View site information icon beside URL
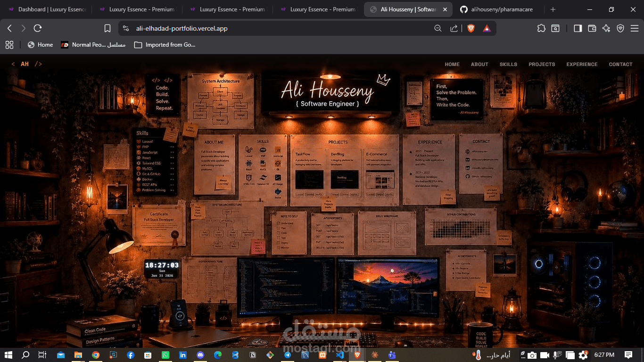 [125, 28]
